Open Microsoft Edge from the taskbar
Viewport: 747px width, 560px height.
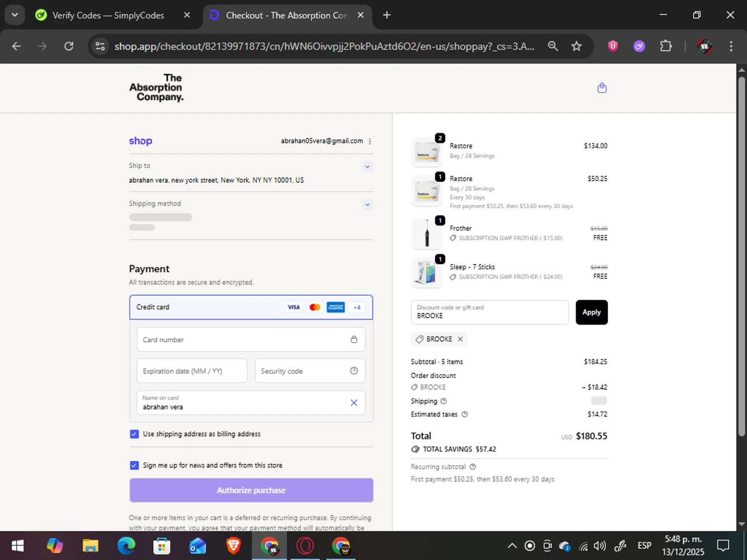(x=126, y=546)
